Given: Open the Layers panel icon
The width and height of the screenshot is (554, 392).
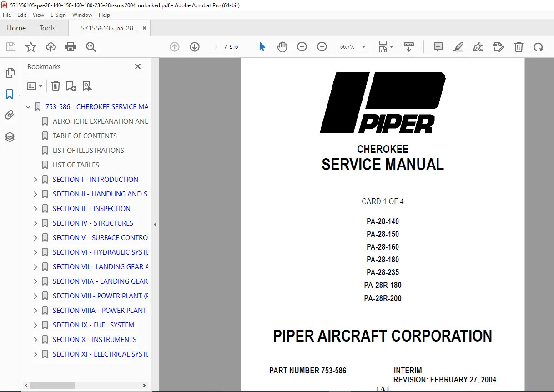Looking at the screenshot, I should click(x=10, y=137).
